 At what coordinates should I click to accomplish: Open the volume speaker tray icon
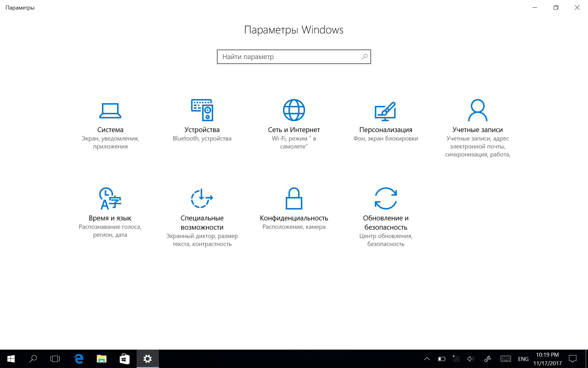pyautogui.click(x=471, y=359)
